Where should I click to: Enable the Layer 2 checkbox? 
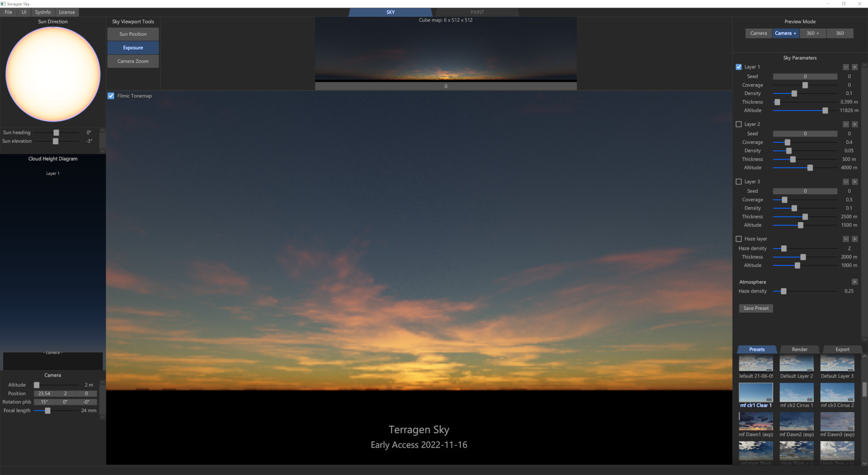(x=738, y=124)
